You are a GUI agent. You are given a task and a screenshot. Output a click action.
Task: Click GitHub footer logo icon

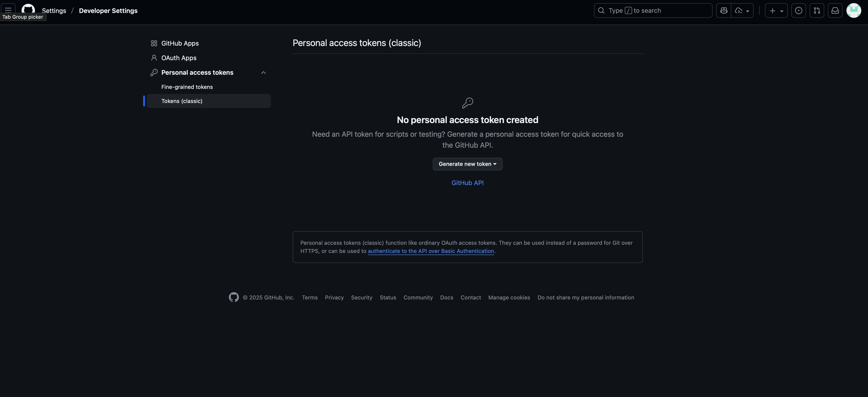click(x=233, y=297)
